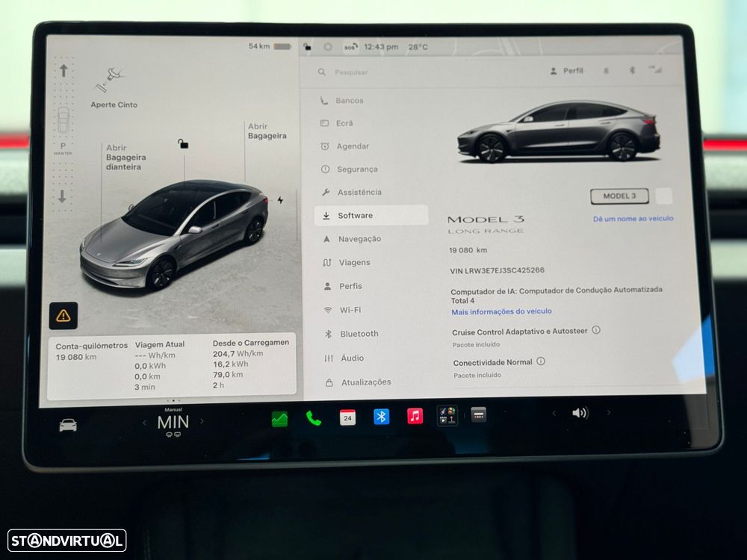Viewport: 747px width, 560px height.
Task: Tap the VIN LRW3E7EJ3SC425266 text
Action: point(497,270)
